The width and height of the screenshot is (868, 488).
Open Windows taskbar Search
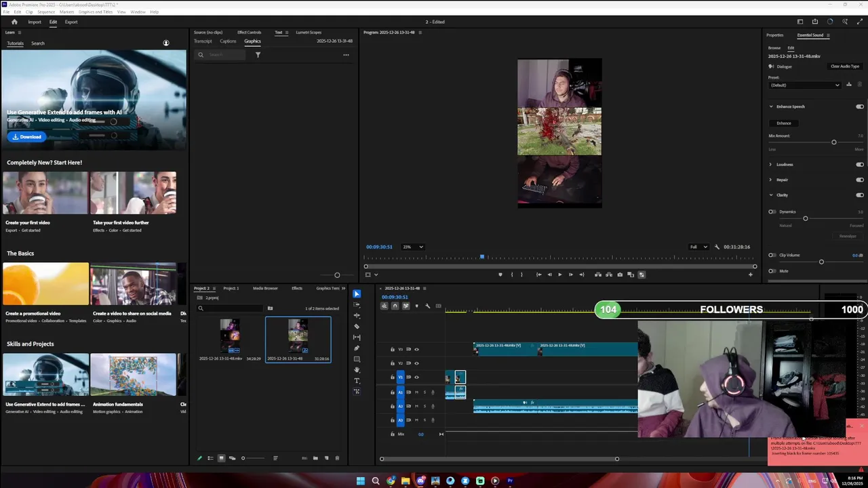tap(376, 481)
